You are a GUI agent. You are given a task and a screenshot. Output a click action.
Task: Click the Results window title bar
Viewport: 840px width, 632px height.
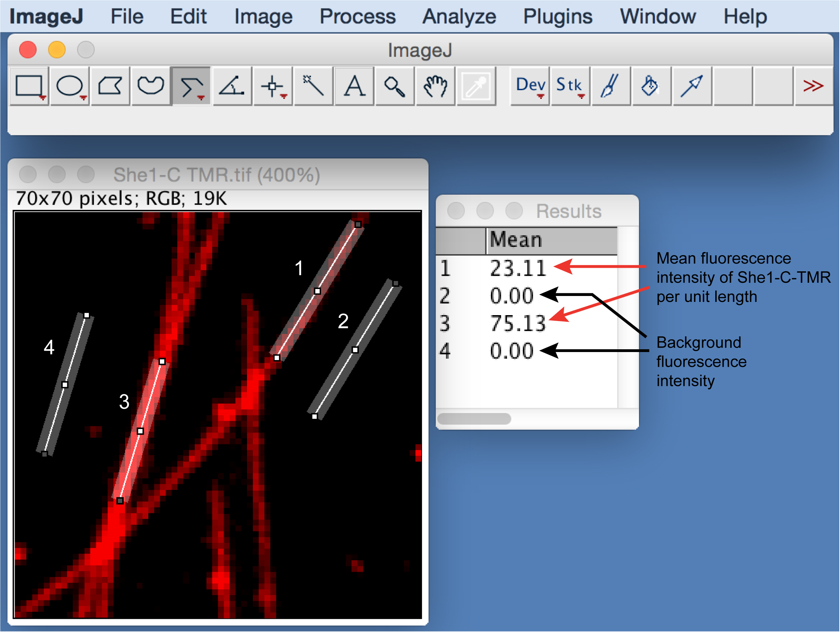pyautogui.click(x=537, y=211)
